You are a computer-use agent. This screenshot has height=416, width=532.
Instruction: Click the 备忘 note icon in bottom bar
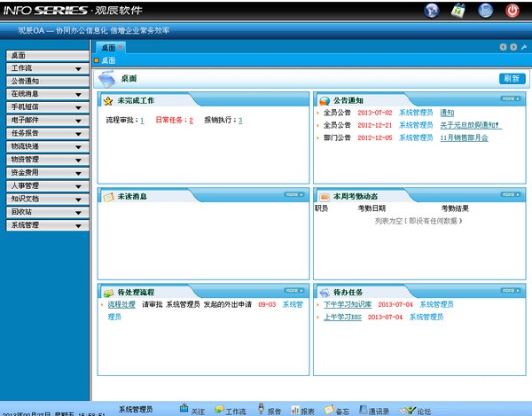click(x=329, y=410)
